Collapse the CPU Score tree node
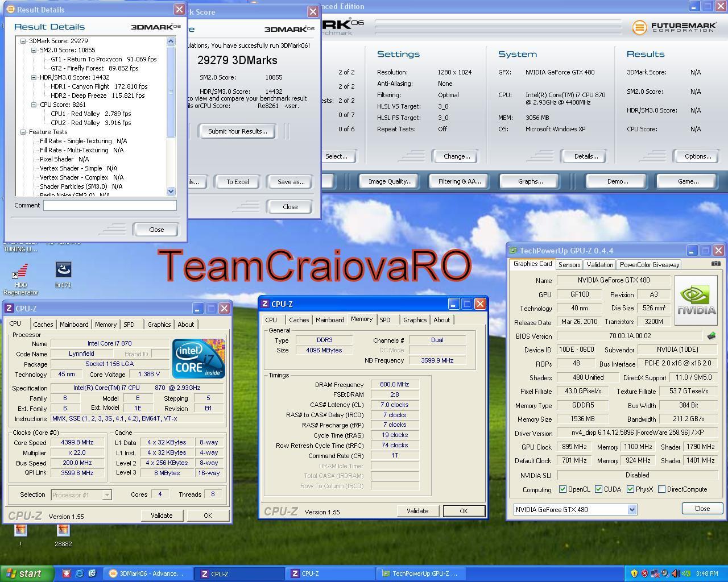Viewport: 728px width, 582px height. 34,105
